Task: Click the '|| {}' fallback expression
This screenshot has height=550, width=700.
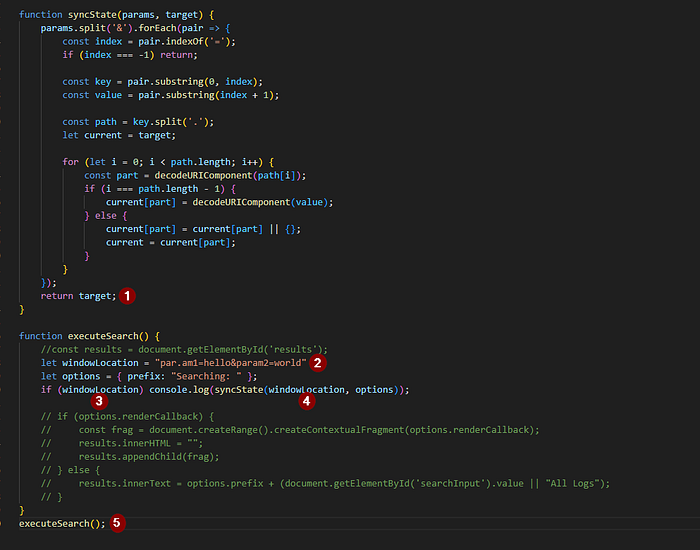Action: pos(282,229)
